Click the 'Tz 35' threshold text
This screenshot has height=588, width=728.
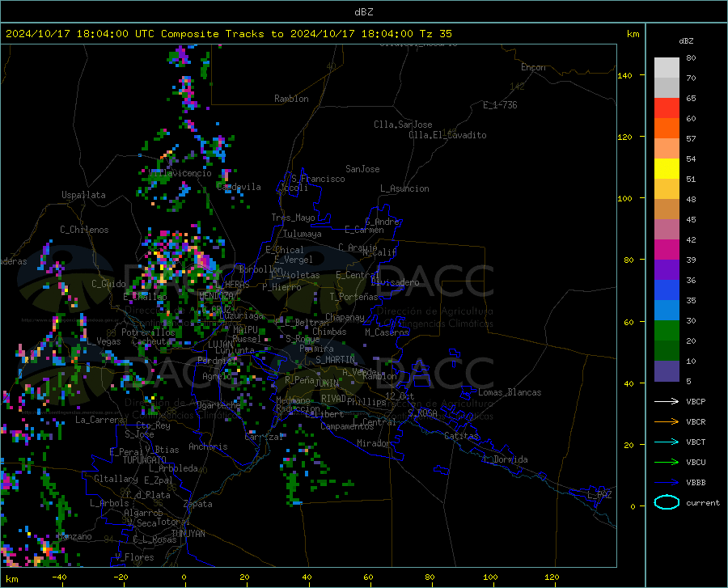click(x=435, y=34)
